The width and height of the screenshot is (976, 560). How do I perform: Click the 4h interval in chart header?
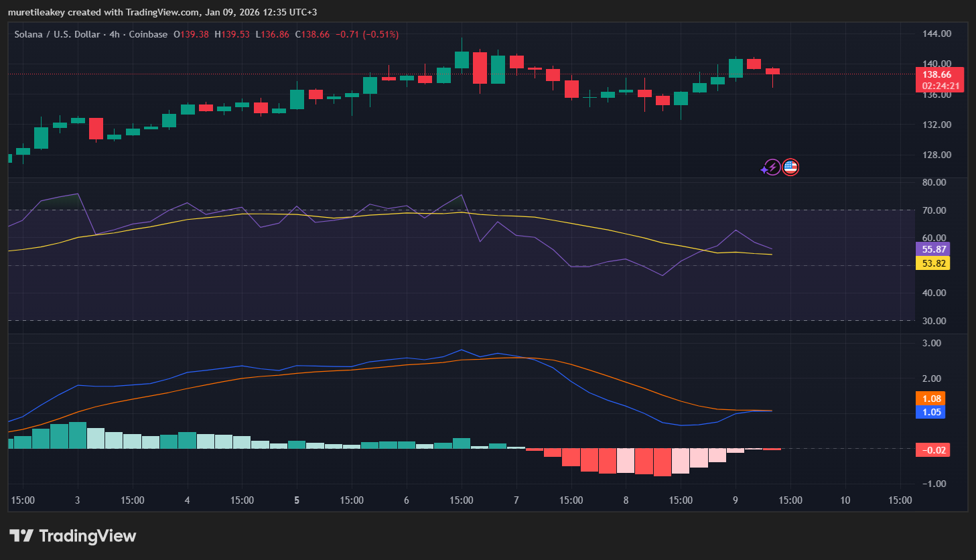[115, 34]
